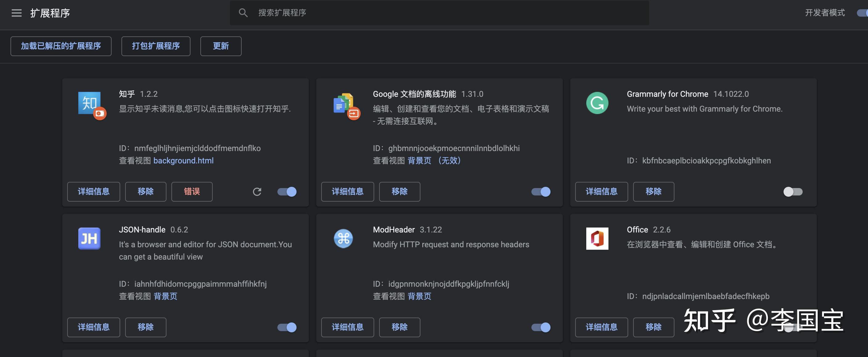The image size is (868, 357).
Task: Click the JSON-handle ID iahnhfdhidomcpggpaimmmahffihkfnj
Action: point(200,284)
